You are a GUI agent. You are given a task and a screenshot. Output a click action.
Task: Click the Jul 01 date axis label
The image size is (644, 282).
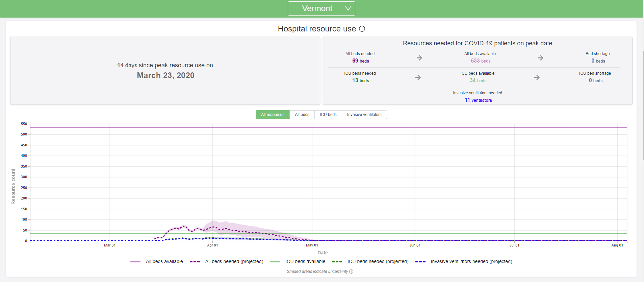pyautogui.click(x=514, y=245)
